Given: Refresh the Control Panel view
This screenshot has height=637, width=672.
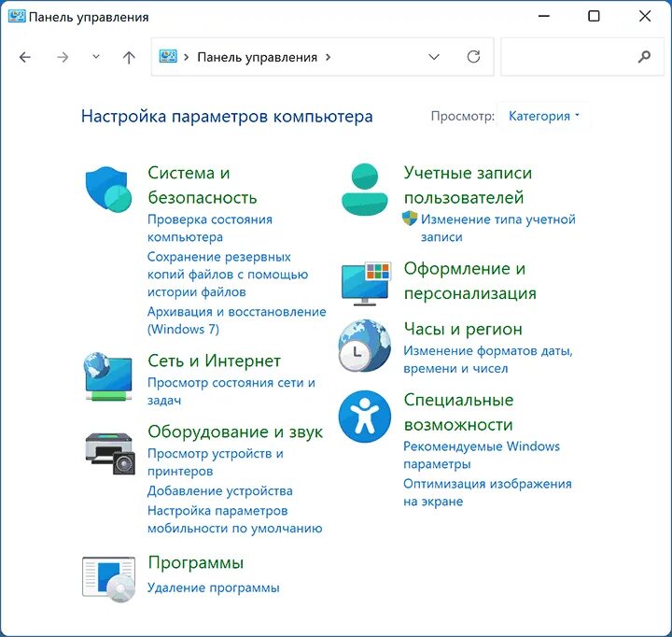Looking at the screenshot, I should [x=473, y=57].
